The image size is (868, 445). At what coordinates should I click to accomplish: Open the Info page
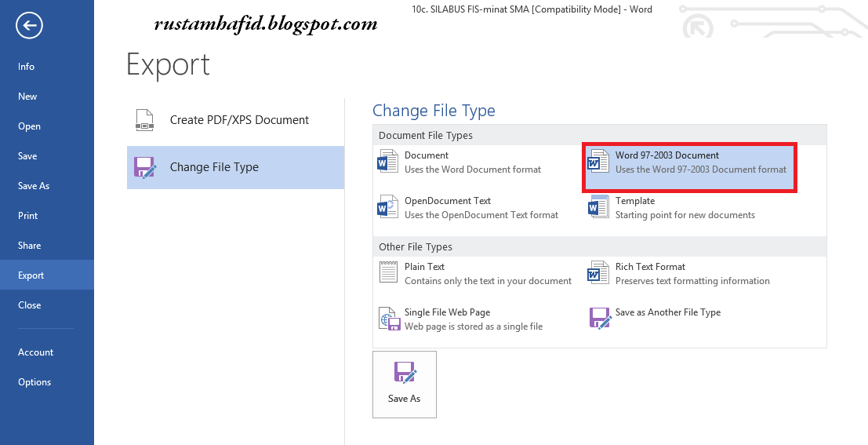click(47, 67)
